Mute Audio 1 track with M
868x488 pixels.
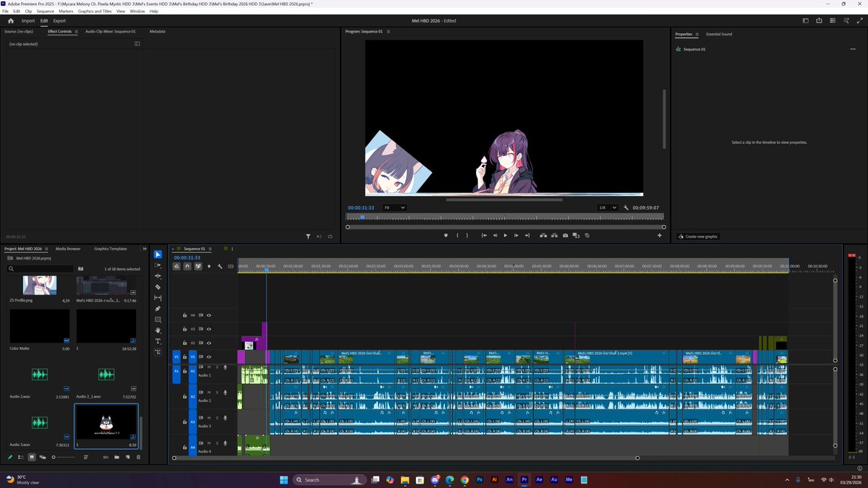209,367
